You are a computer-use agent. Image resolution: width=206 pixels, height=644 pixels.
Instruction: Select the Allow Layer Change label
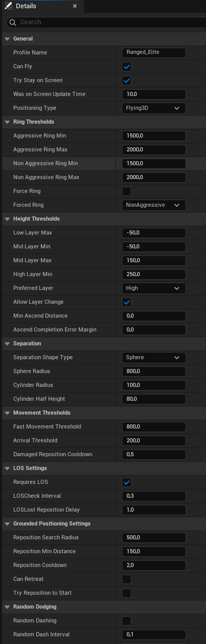tap(38, 302)
